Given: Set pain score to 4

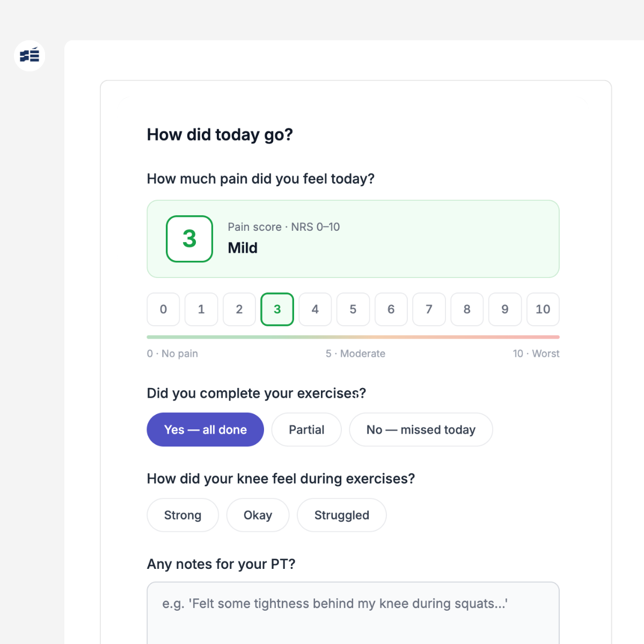Looking at the screenshot, I should coord(315,309).
